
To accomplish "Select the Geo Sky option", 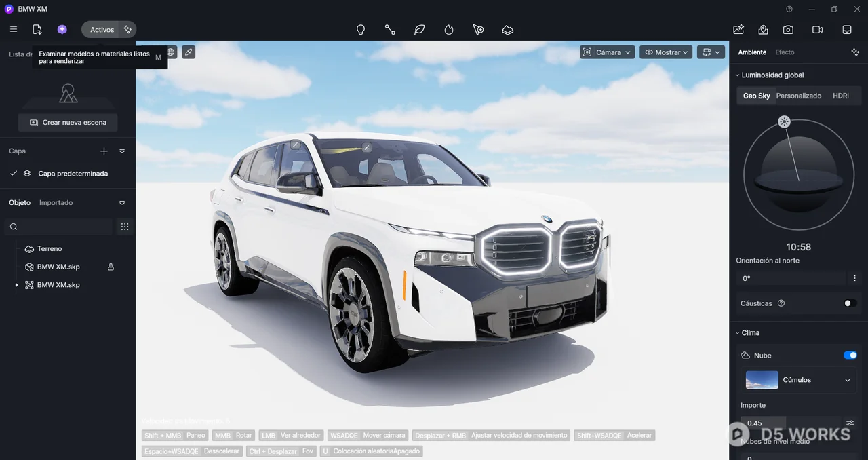I will [x=756, y=96].
